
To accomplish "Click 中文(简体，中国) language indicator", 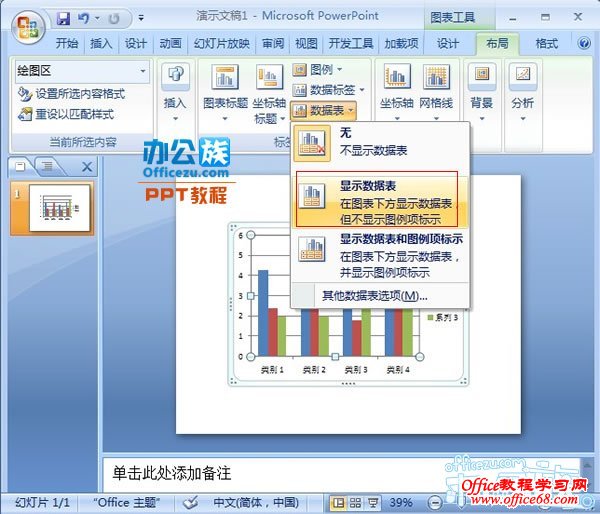I will pyautogui.click(x=256, y=502).
